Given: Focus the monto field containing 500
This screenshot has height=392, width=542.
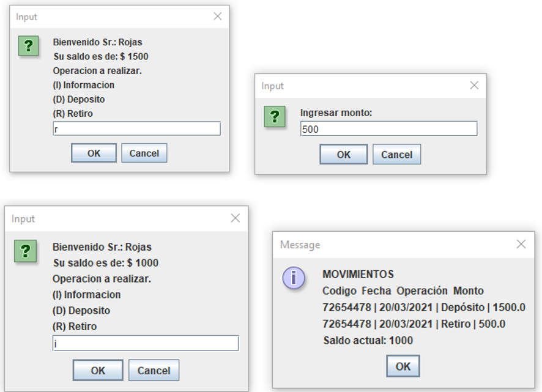Looking at the screenshot, I should pos(389,129).
